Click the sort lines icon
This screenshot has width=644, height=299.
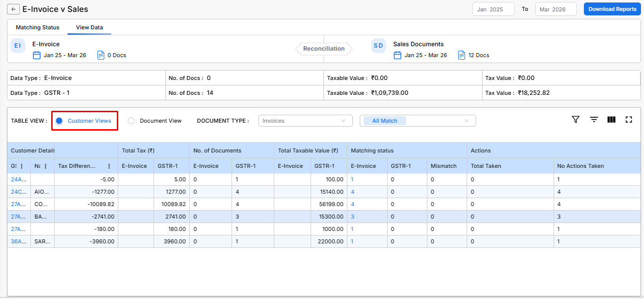click(x=594, y=120)
